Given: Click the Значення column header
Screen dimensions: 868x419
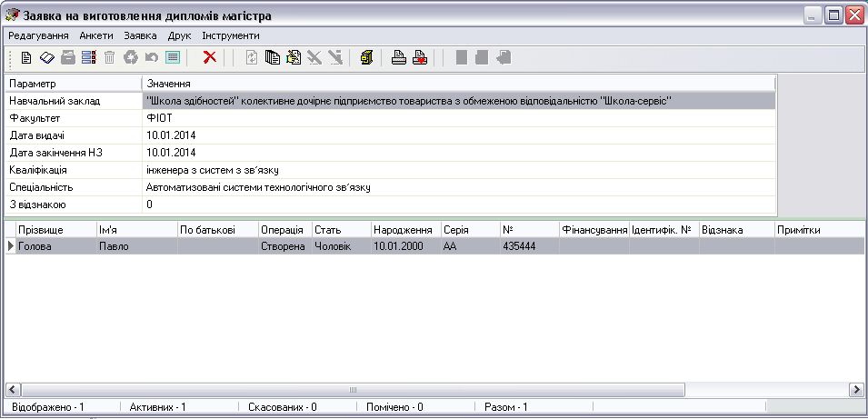Looking at the screenshot, I should (459, 85).
